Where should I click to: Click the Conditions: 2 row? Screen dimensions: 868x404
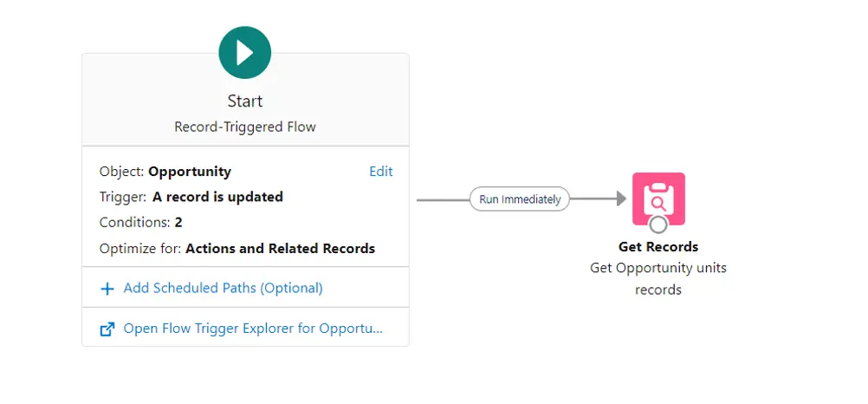[x=141, y=222]
